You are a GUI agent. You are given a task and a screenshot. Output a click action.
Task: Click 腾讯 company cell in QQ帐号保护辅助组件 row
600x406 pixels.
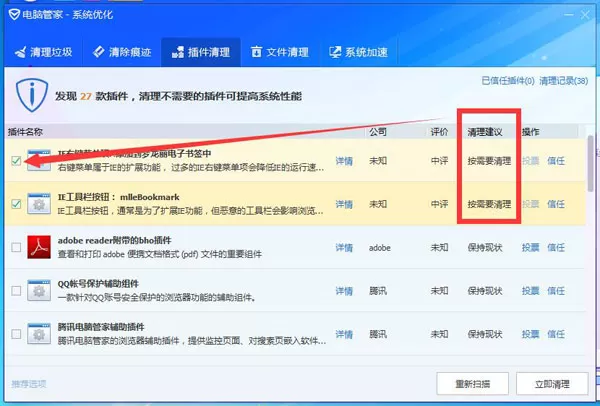point(378,291)
